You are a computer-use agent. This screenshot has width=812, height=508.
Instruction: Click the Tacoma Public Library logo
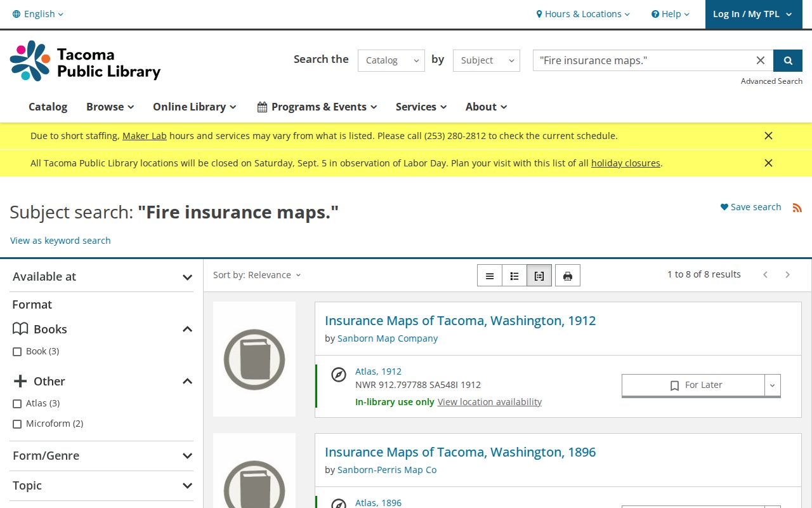[x=85, y=61]
